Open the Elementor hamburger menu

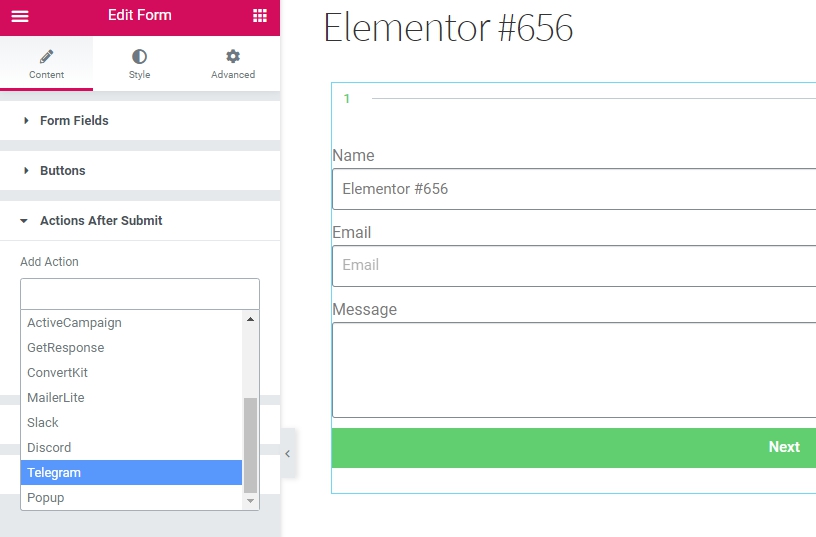[20, 16]
